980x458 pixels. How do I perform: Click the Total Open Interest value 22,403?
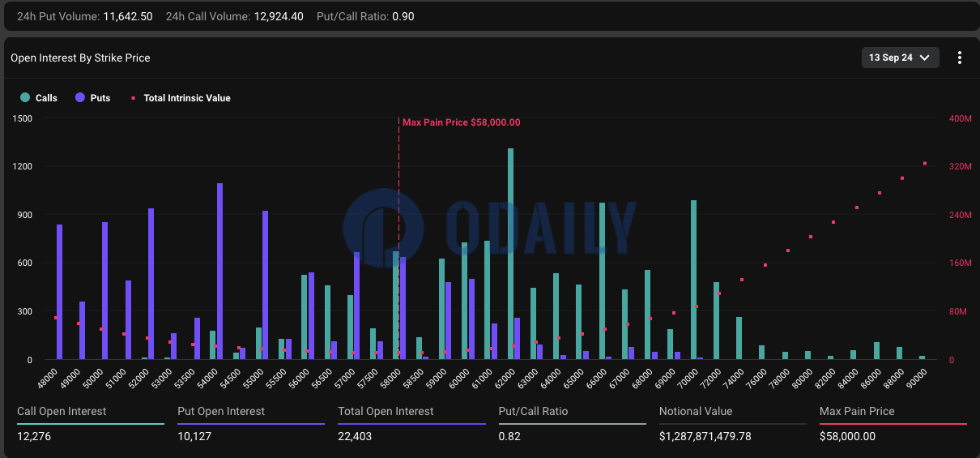coord(355,436)
